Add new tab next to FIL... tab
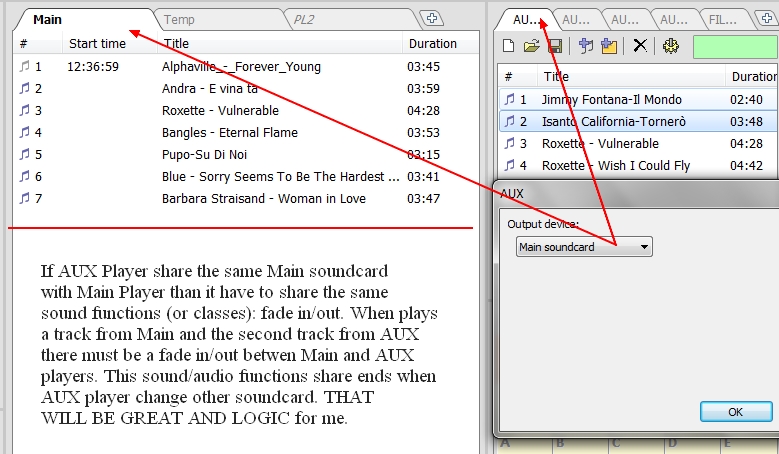This screenshot has width=779, height=454. 767,18
